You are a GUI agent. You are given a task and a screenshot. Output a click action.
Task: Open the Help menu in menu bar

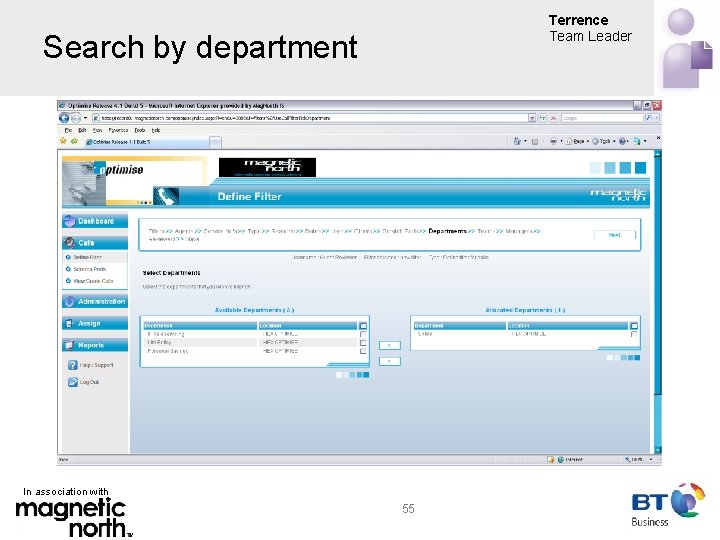[156, 130]
